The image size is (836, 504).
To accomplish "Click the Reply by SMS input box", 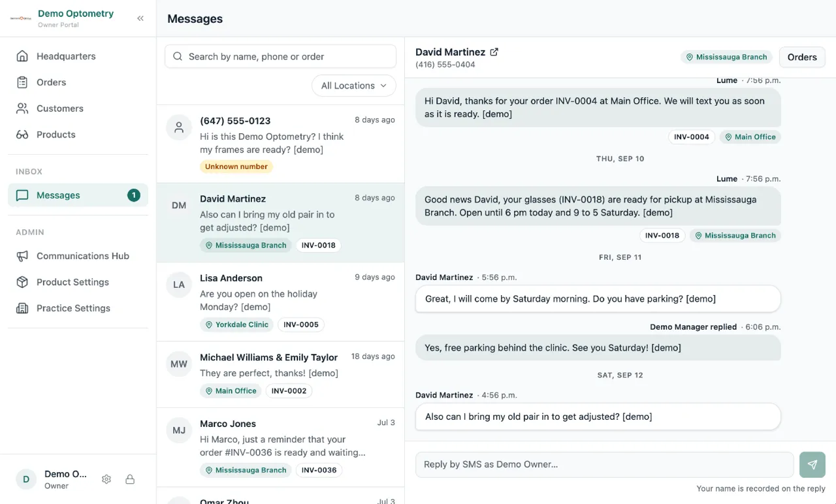I will click(605, 465).
